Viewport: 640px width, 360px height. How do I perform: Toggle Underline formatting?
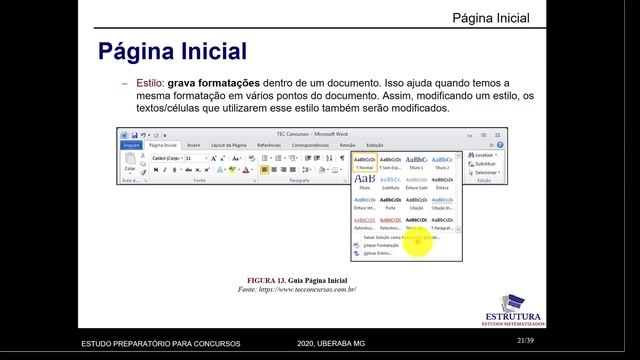174,170
